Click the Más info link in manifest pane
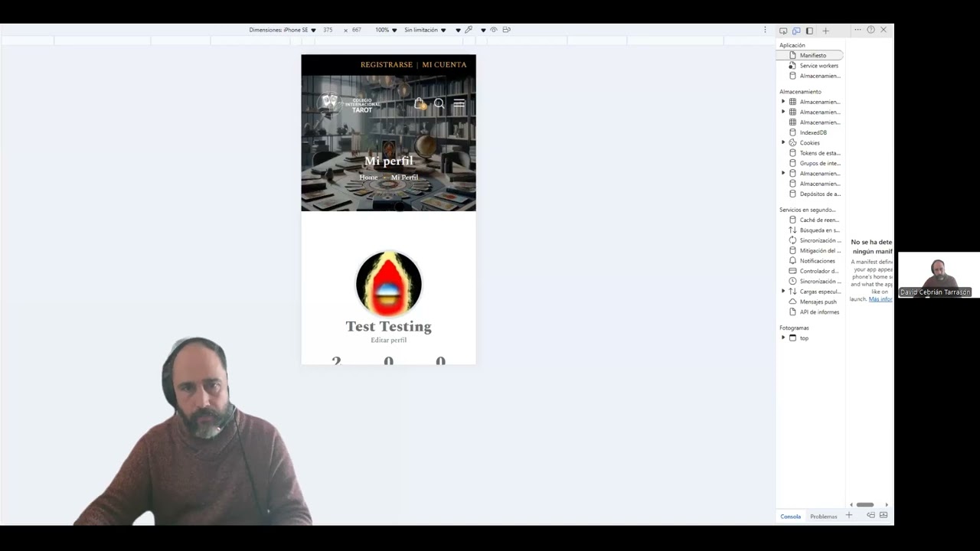This screenshot has height=551, width=980. click(x=880, y=299)
